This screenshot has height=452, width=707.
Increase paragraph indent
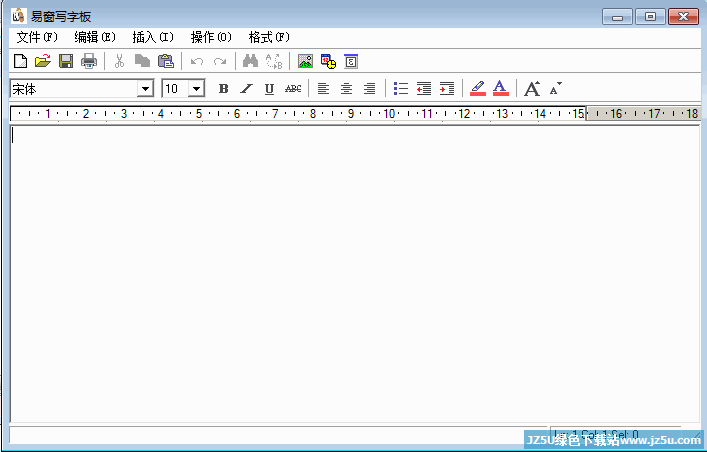[447, 88]
